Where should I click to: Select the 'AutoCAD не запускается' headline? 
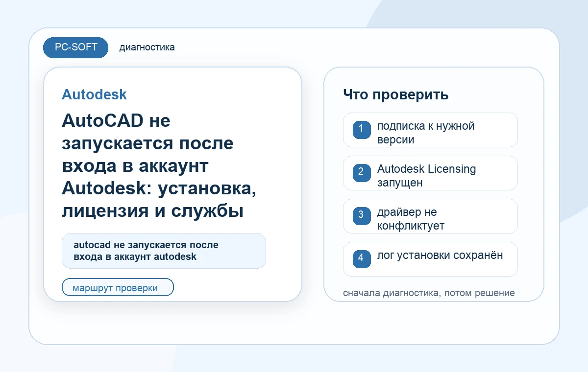pos(159,166)
